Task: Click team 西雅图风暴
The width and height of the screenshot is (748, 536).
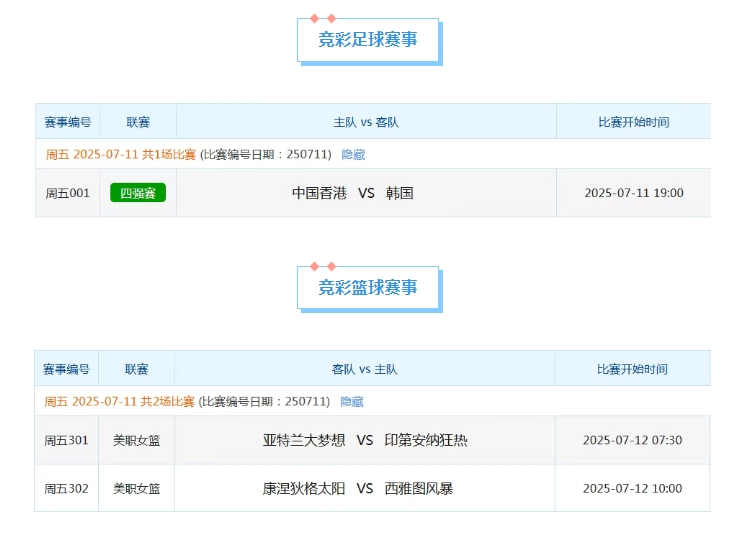Action: [x=419, y=489]
